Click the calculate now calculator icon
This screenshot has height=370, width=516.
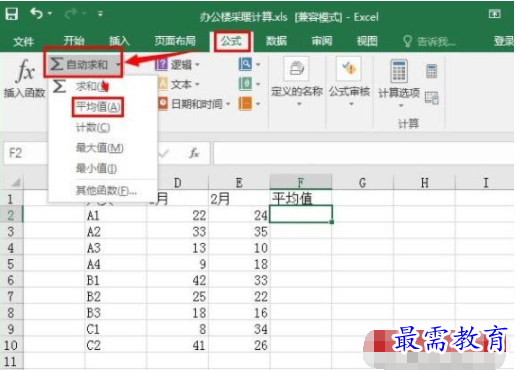[x=432, y=71]
